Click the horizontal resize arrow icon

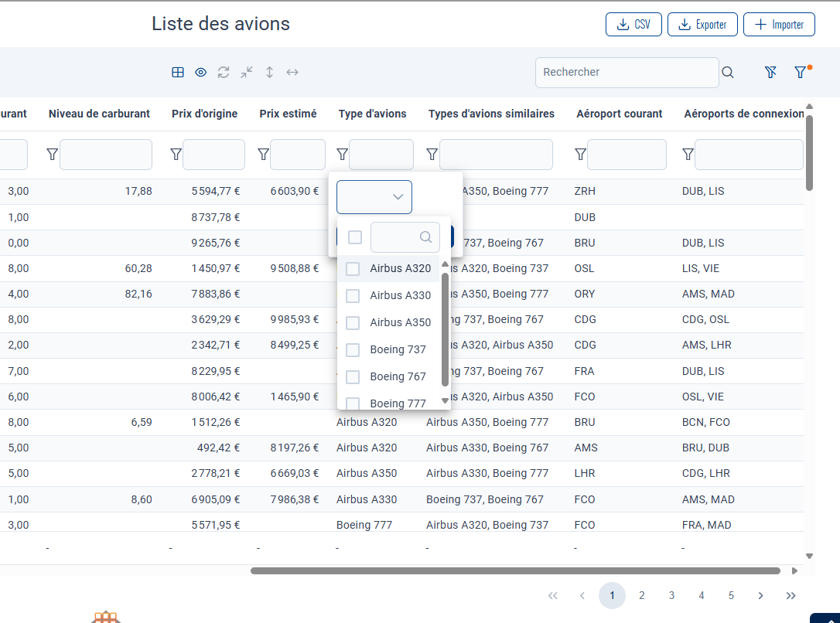(292, 72)
